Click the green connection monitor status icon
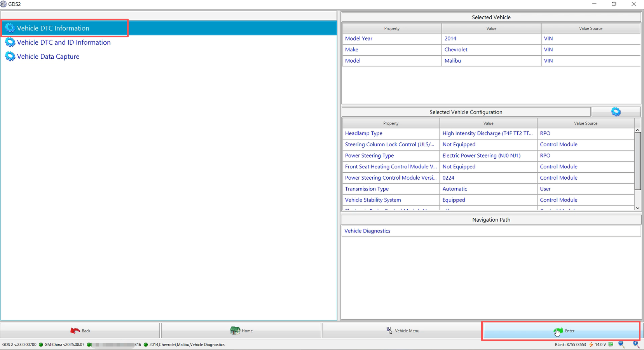 coord(611,345)
